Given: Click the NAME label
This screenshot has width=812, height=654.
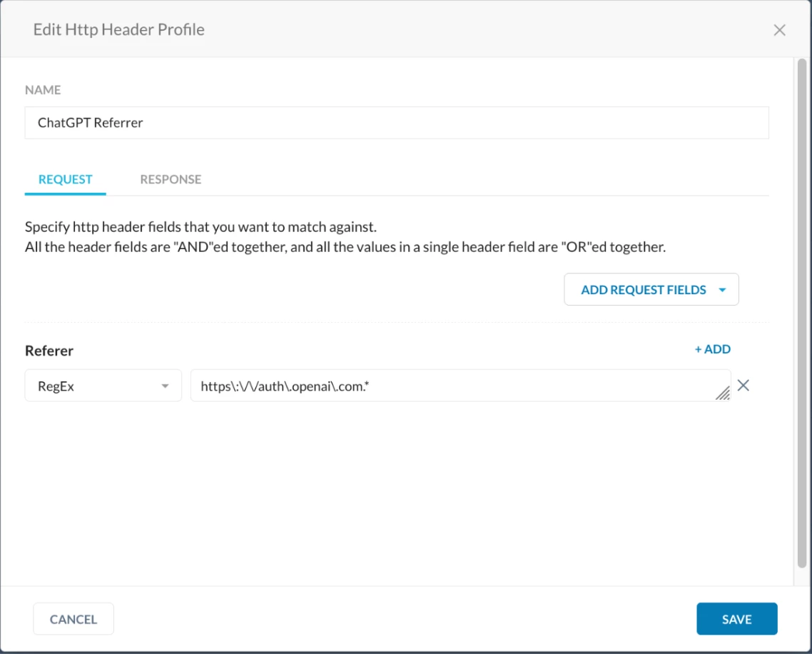Looking at the screenshot, I should click(43, 90).
